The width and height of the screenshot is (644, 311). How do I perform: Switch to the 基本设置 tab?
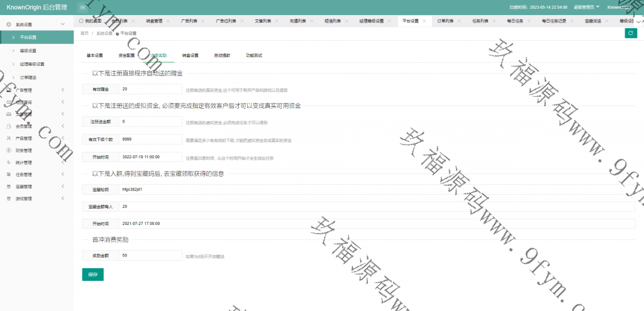94,55
